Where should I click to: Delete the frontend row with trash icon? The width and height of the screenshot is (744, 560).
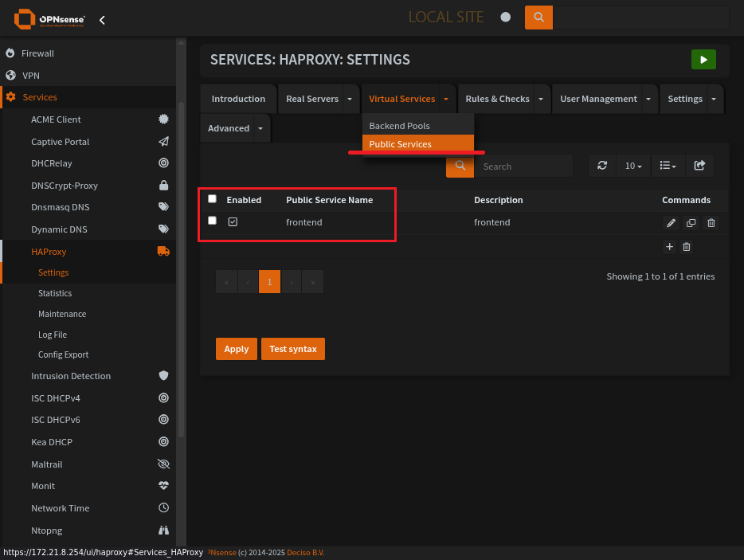tap(711, 223)
